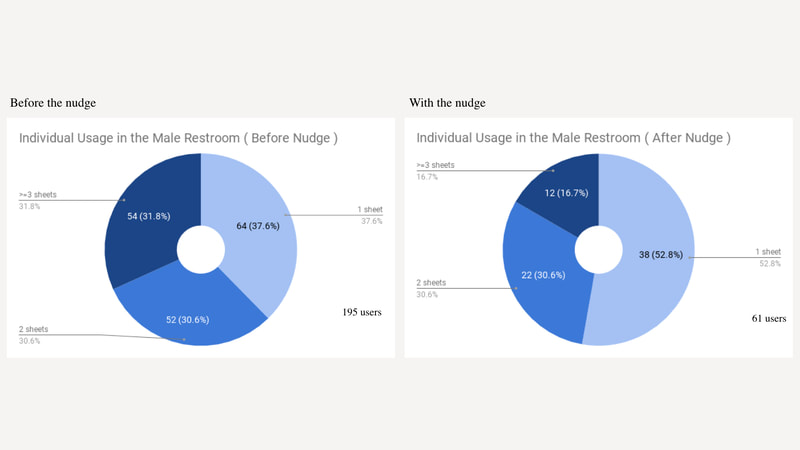Select the '1 sheet 37.6%' callout label
Viewport: 800px width, 450px height.
370,215
